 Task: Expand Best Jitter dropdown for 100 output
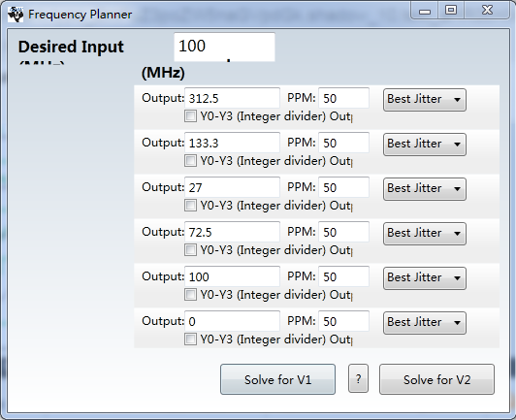(x=425, y=278)
